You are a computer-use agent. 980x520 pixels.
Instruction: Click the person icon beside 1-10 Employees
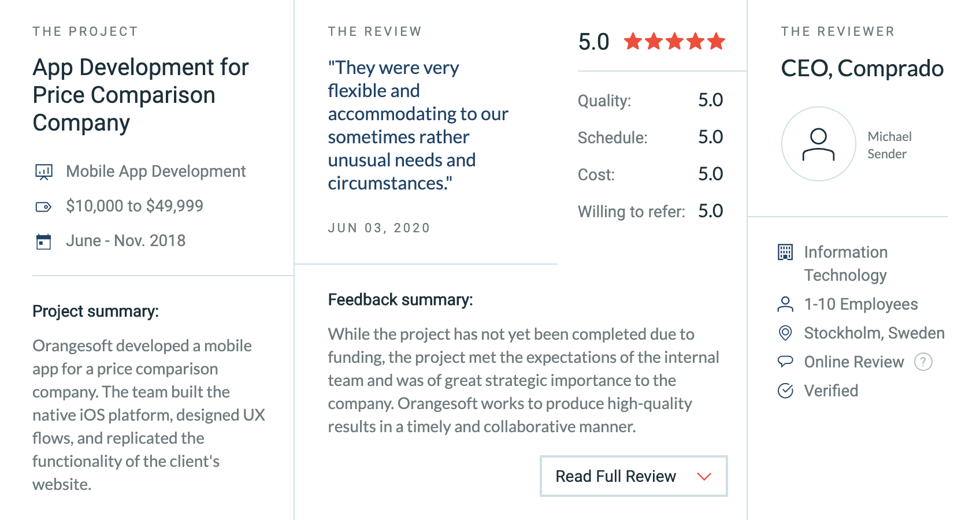point(785,304)
